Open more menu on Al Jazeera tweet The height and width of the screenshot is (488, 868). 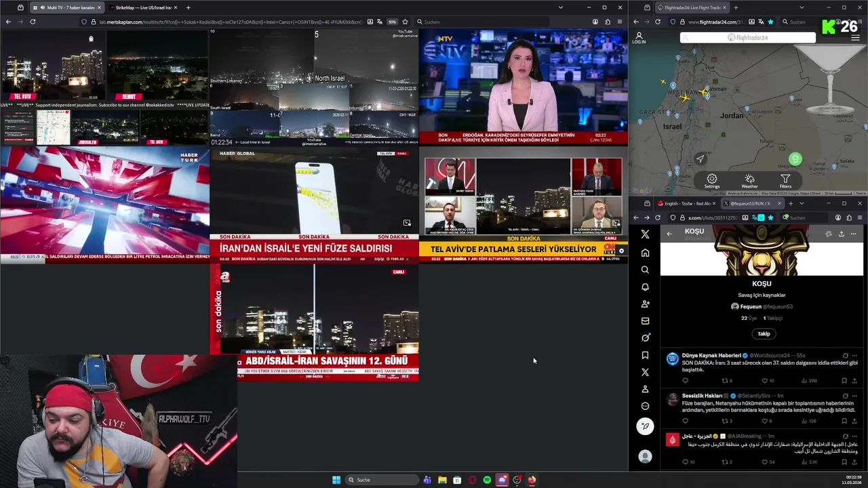tap(854, 436)
